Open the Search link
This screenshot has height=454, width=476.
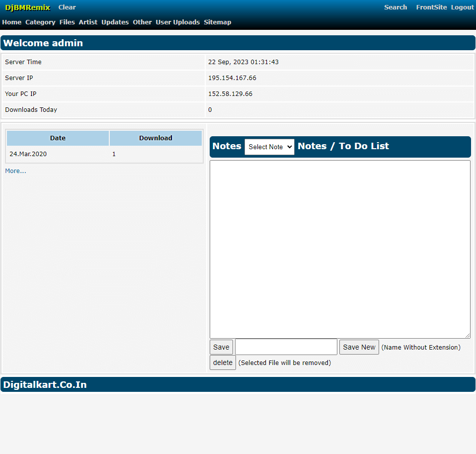[396, 7]
